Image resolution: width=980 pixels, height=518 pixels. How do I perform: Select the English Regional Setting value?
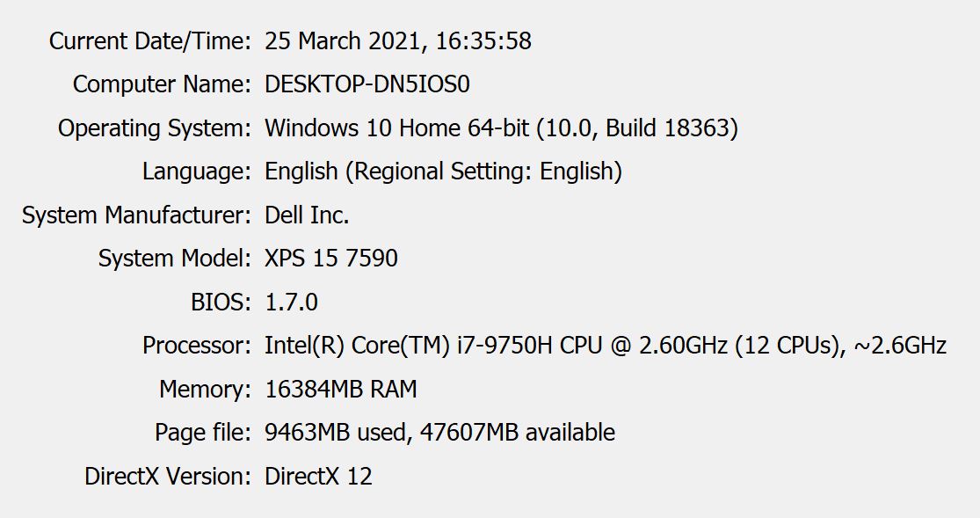point(443,171)
